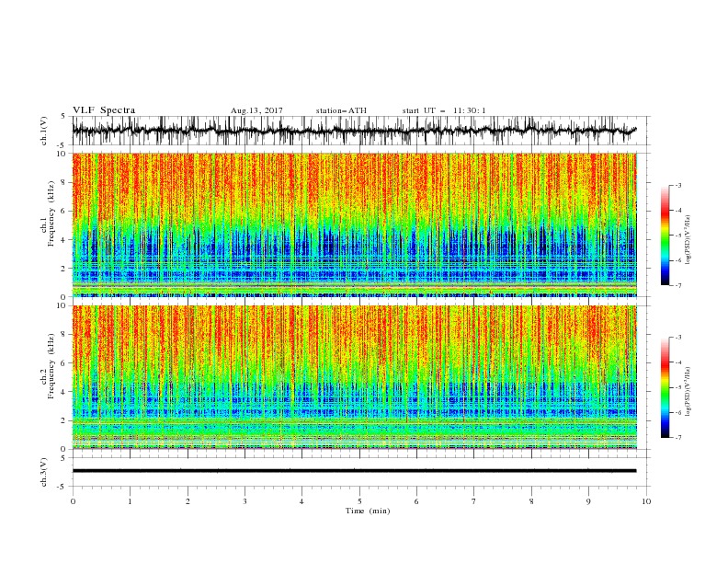This screenshot has width=728, height=563.
Task: Click the "6" frequency tick of ch.2 spectrogram
Action: [63, 363]
